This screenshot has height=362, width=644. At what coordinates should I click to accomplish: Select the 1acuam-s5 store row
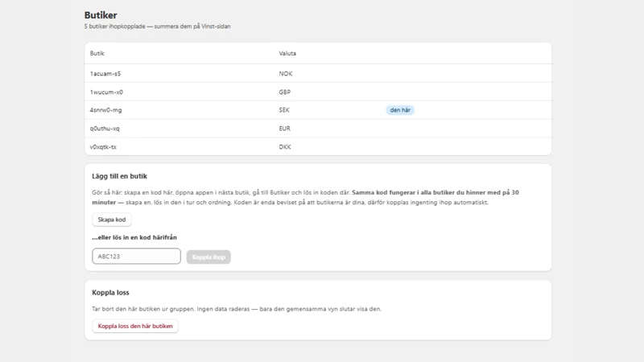[318, 73]
